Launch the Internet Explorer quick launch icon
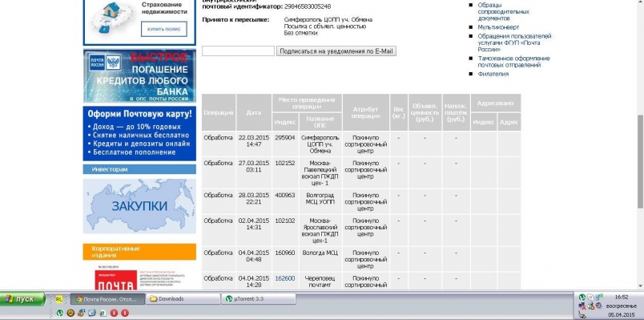 (103, 313)
